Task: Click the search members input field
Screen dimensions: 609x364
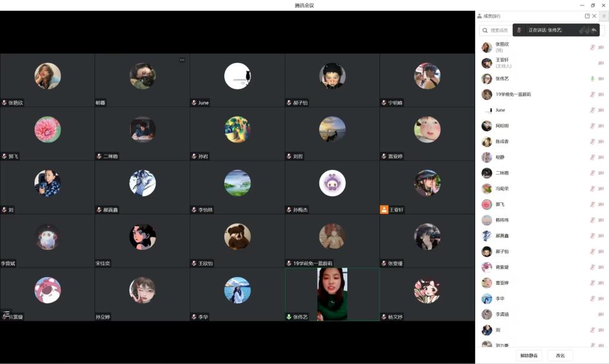Action: click(497, 30)
